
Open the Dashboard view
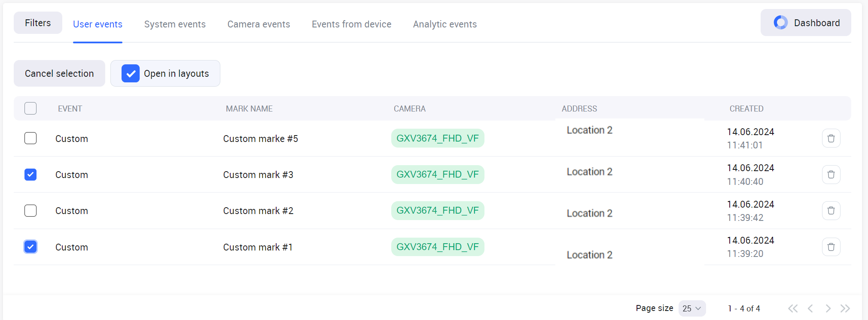click(x=805, y=23)
